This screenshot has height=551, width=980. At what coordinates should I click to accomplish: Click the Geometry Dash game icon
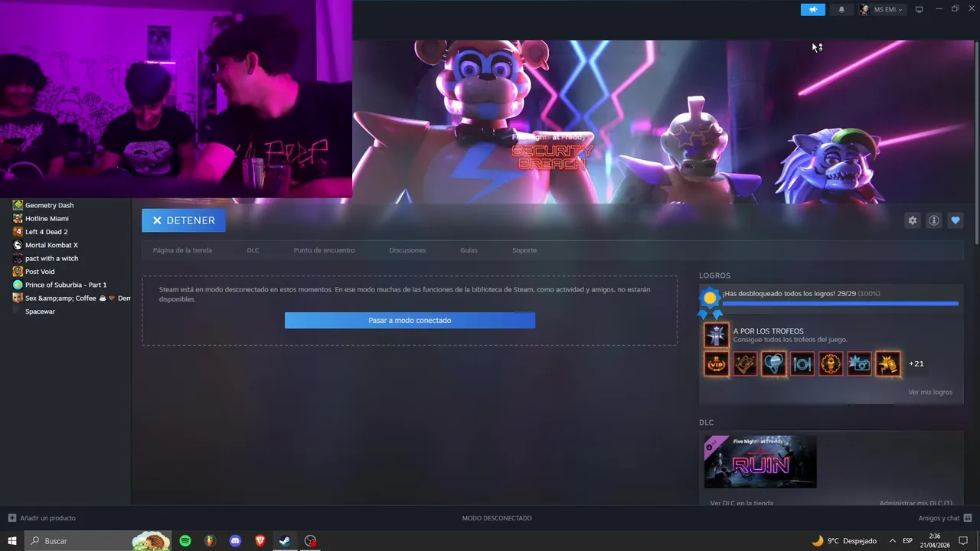tap(18, 205)
